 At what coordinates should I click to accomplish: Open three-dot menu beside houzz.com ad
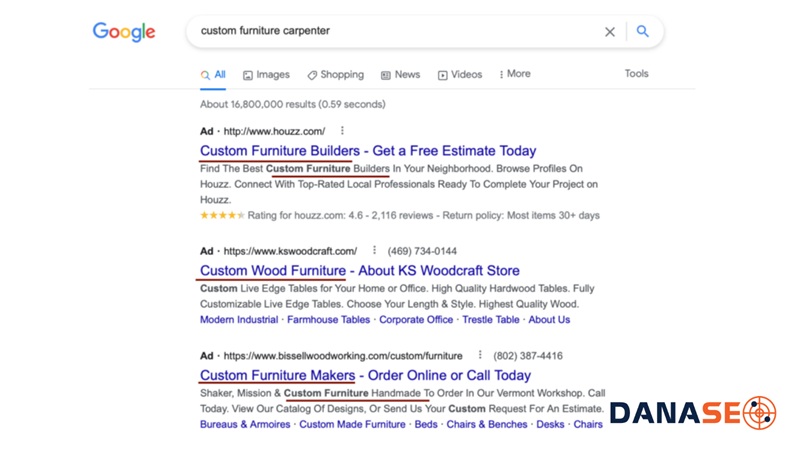(x=342, y=131)
